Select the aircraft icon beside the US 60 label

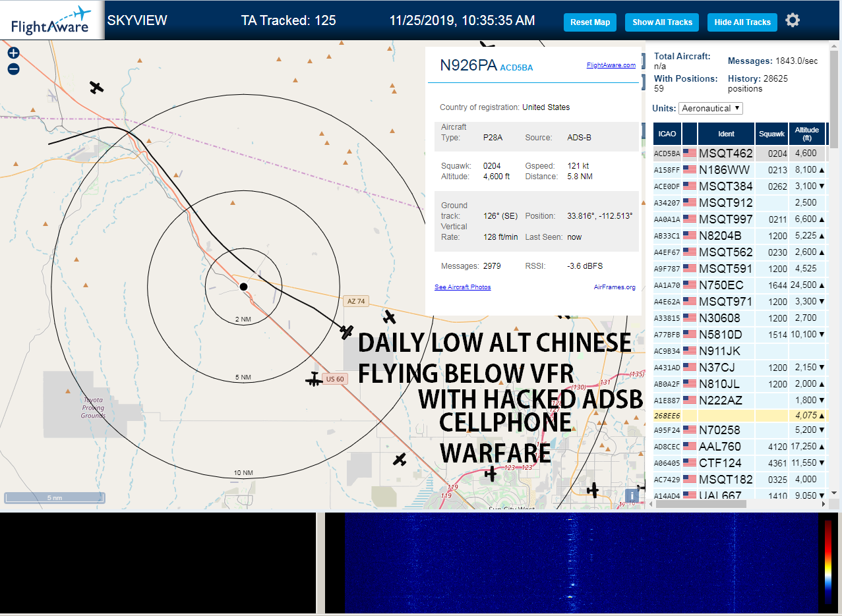tap(314, 379)
